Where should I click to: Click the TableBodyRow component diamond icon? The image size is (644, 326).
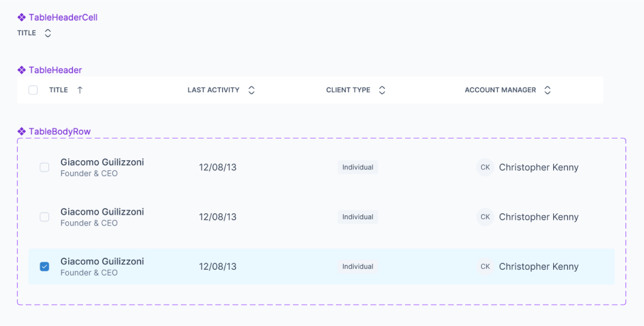point(21,131)
